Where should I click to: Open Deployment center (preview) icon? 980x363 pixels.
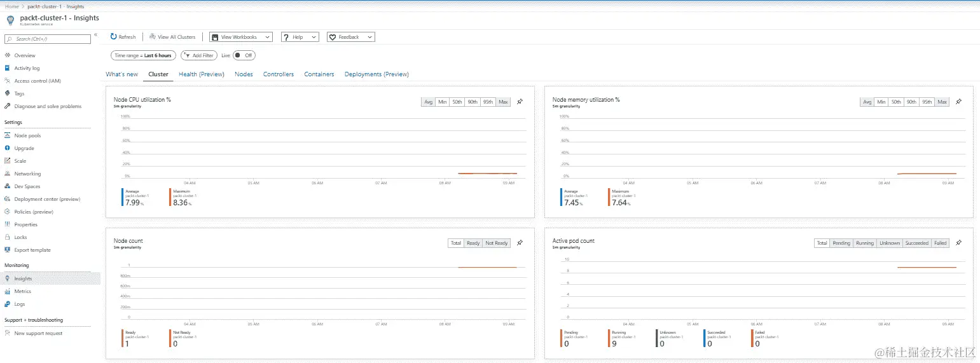tap(7, 199)
